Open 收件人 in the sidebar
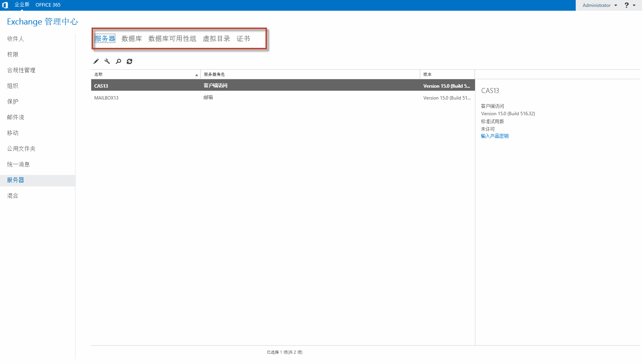Screen dimensions: 642x364 pyautogui.click(x=15, y=39)
